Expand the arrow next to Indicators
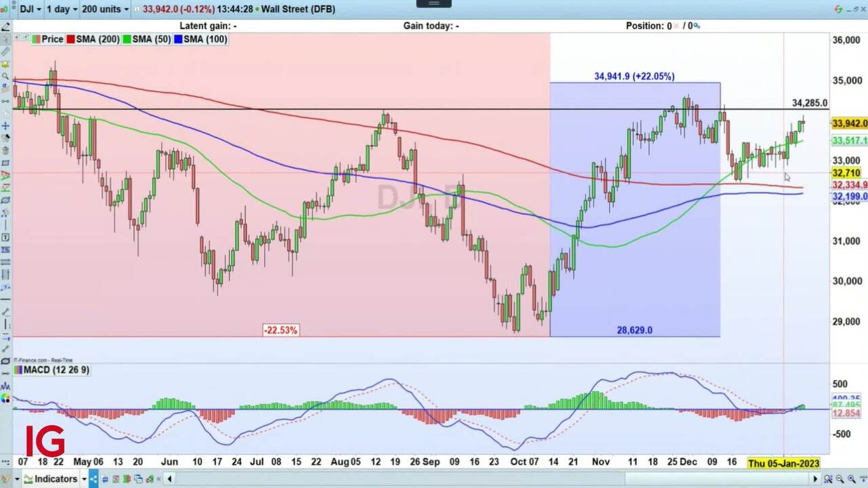This screenshot has width=868, height=488. [x=85, y=479]
